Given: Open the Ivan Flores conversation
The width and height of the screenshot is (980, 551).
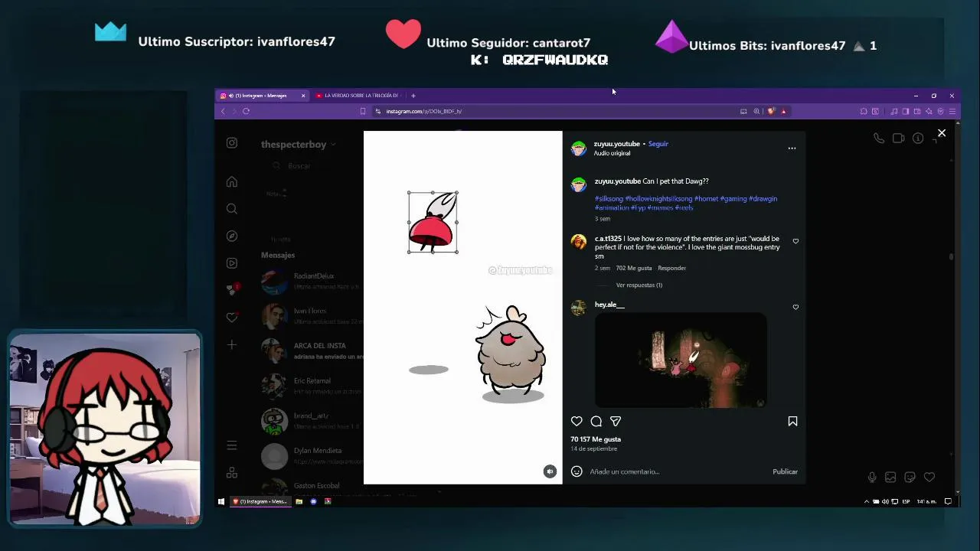Looking at the screenshot, I should [x=312, y=315].
